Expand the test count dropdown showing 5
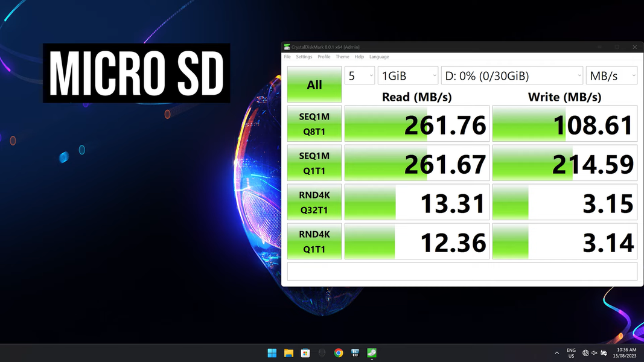Image resolution: width=644 pixels, height=362 pixels. point(360,76)
